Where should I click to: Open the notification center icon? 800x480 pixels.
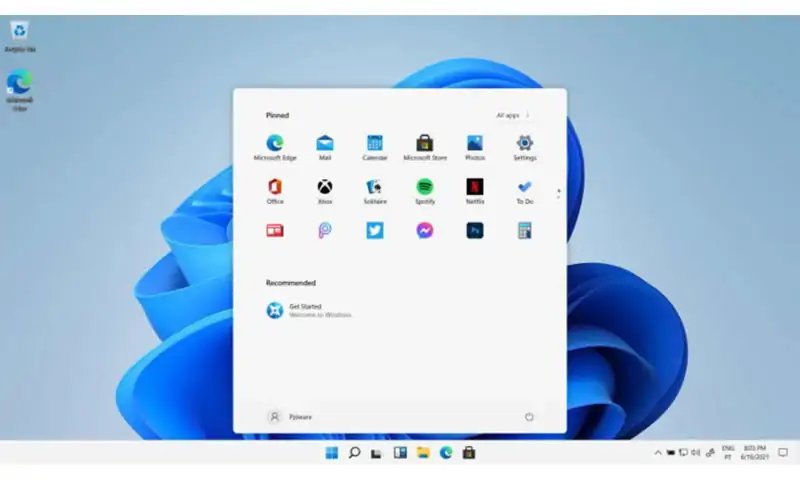tap(783, 452)
